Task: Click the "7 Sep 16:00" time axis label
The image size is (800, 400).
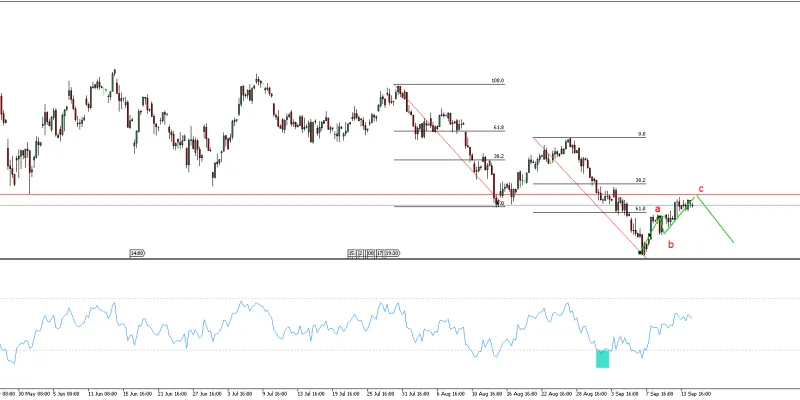Action: 660,394
